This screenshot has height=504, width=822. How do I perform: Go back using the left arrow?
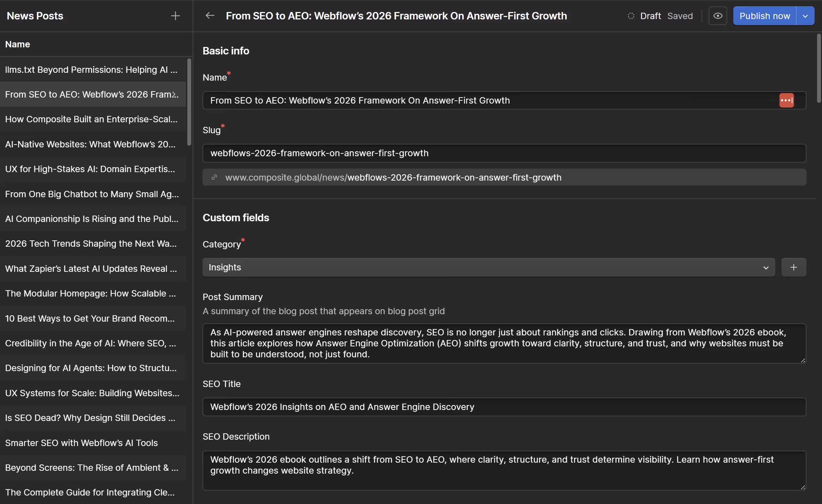tap(210, 16)
